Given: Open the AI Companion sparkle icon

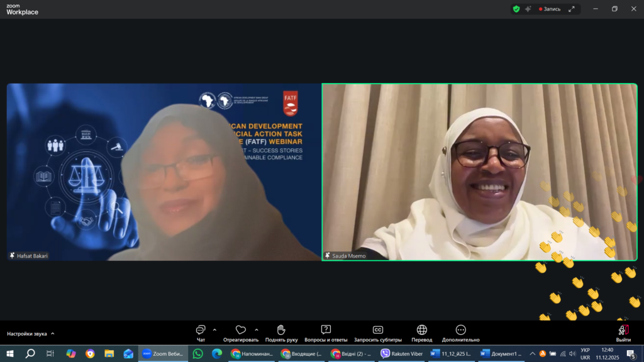Looking at the screenshot, I should pyautogui.click(x=528, y=9).
